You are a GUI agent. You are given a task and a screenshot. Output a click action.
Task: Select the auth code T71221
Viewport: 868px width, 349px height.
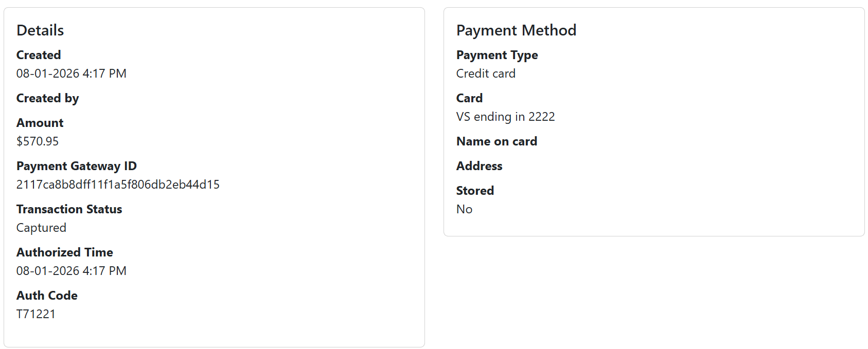coord(36,314)
